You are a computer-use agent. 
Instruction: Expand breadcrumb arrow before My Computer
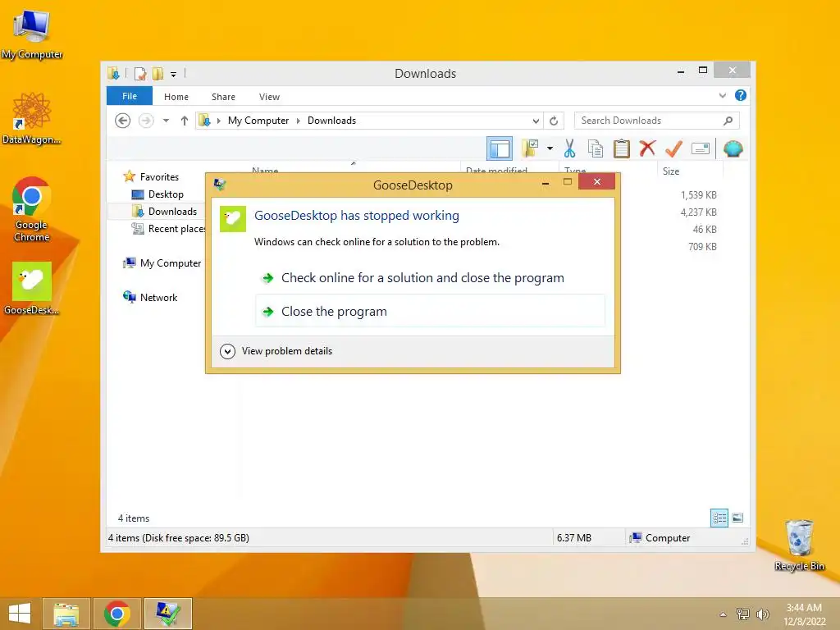point(218,121)
